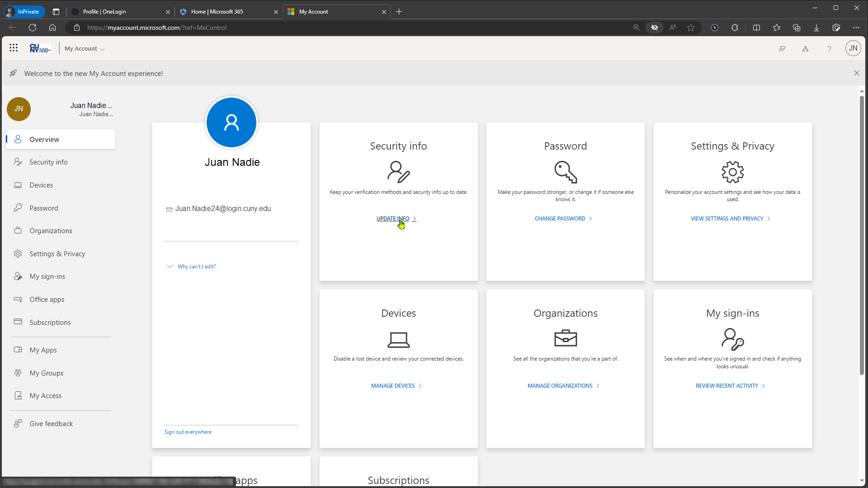The width and height of the screenshot is (868, 488).
Task: Click the Security info card icon
Action: pyautogui.click(x=398, y=172)
